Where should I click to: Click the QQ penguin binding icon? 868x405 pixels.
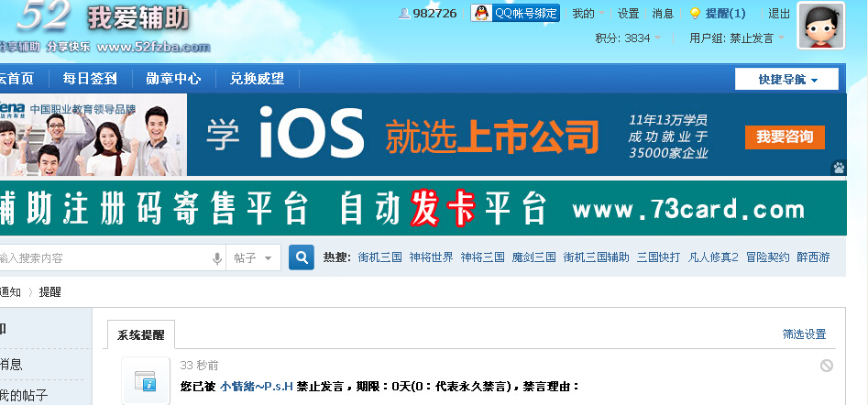[482, 13]
